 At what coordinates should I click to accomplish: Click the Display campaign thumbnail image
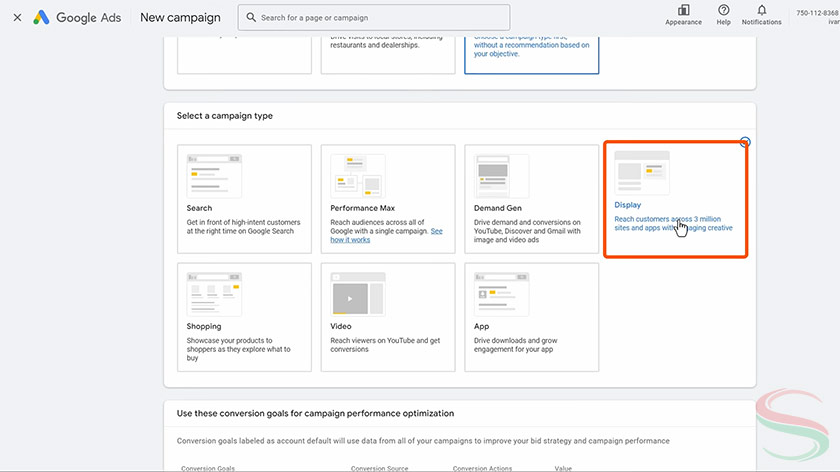(641, 172)
